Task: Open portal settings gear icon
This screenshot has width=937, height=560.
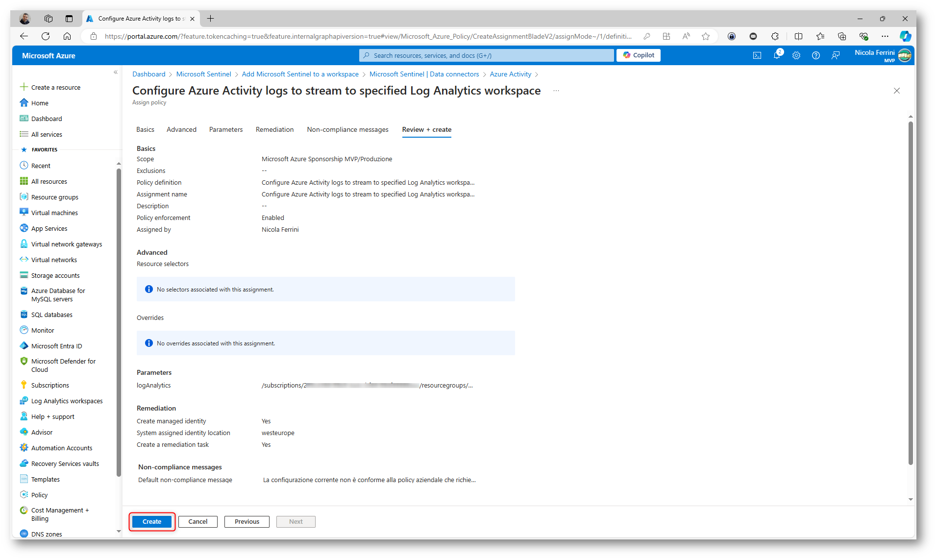Action: pos(796,55)
